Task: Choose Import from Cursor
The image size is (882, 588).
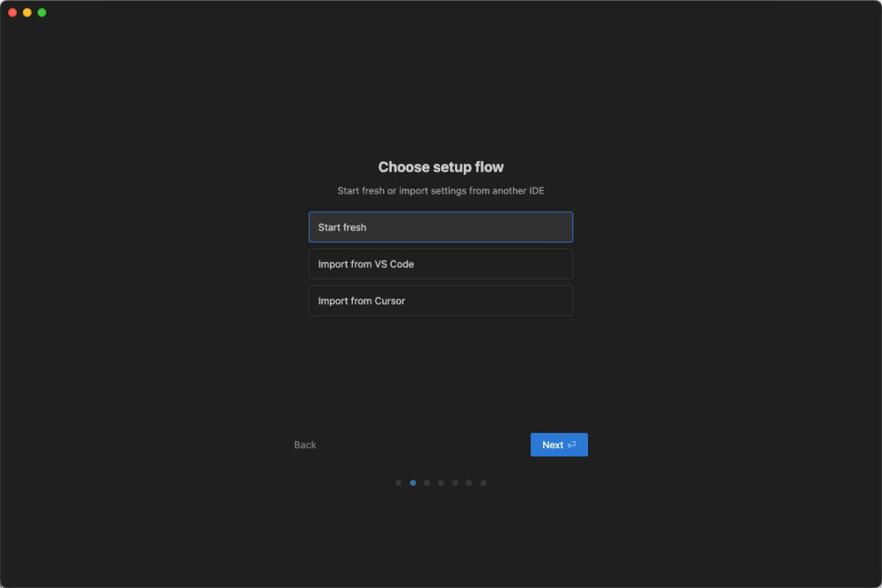Action: coord(440,301)
